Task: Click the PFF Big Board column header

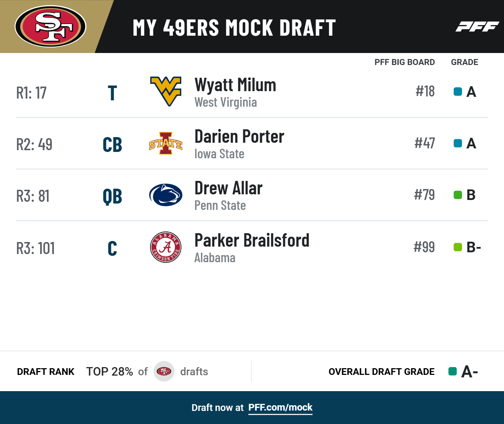Action: pyautogui.click(x=404, y=62)
